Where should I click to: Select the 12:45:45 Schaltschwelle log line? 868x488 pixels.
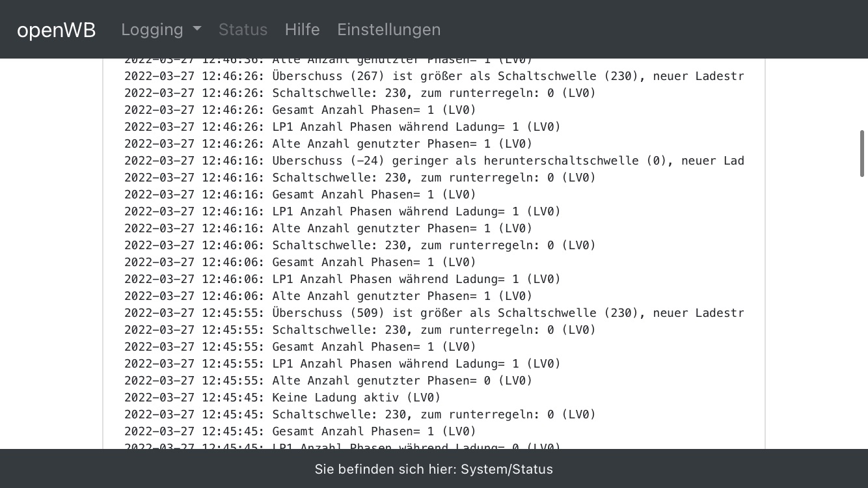[360, 414]
